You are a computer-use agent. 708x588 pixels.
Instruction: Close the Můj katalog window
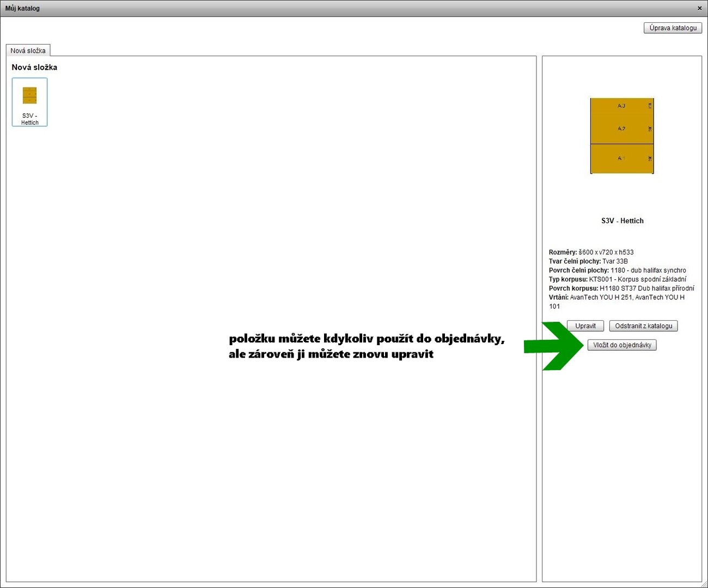point(699,8)
